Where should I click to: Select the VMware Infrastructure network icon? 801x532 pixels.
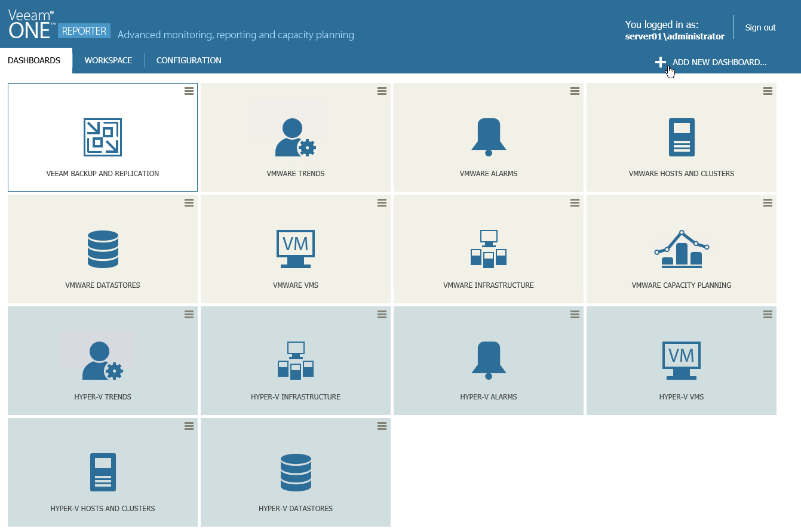(489, 249)
